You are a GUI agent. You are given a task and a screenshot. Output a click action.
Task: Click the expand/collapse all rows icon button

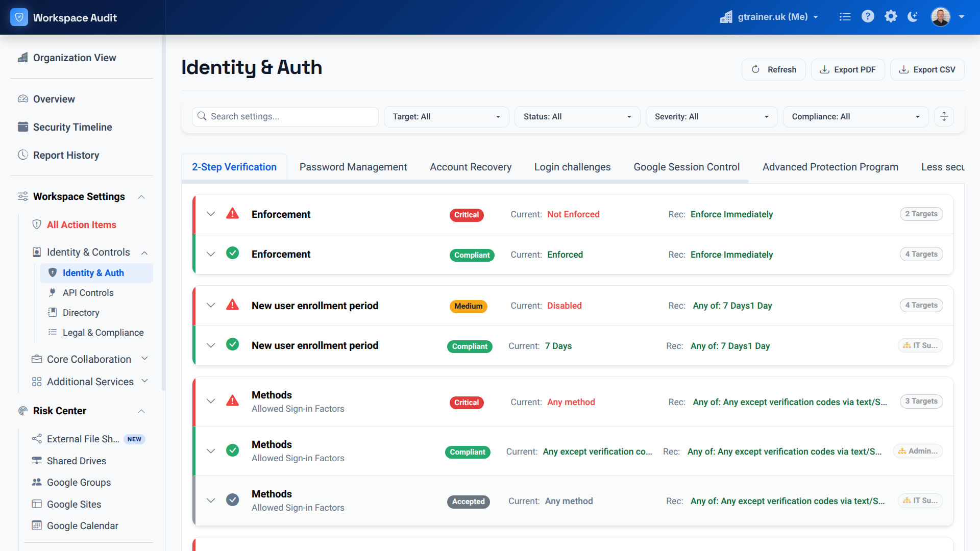944,116
